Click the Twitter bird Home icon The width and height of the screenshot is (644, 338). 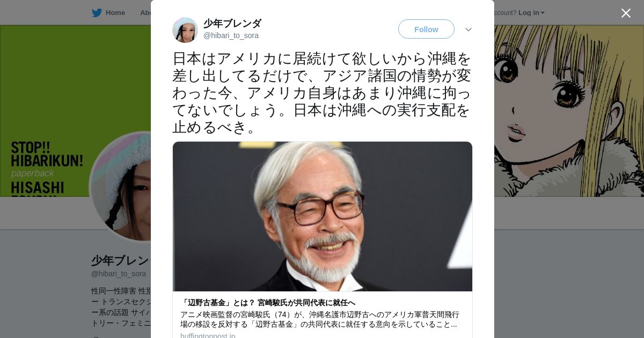tap(97, 13)
